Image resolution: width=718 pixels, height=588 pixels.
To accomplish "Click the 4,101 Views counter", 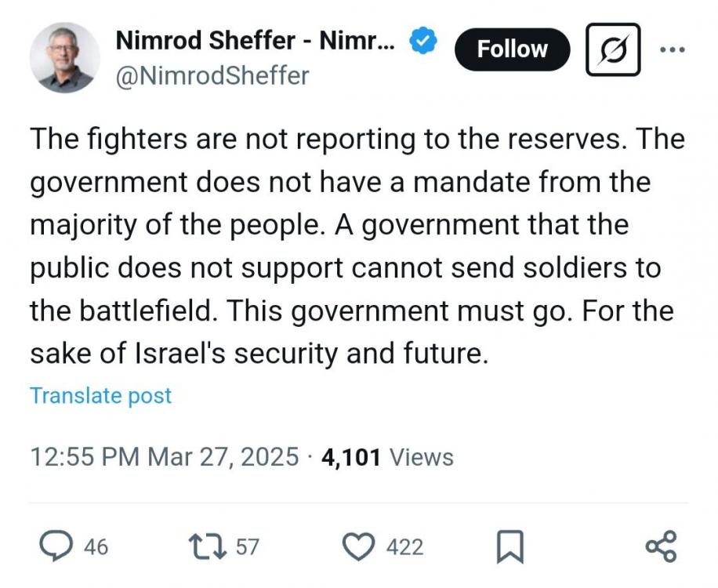I will click(x=387, y=456).
